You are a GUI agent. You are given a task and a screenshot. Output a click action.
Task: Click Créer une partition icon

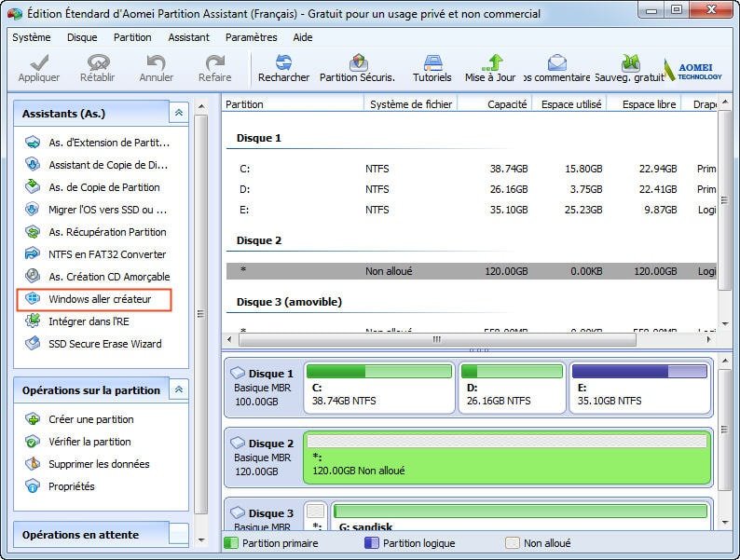coord(33,419)
